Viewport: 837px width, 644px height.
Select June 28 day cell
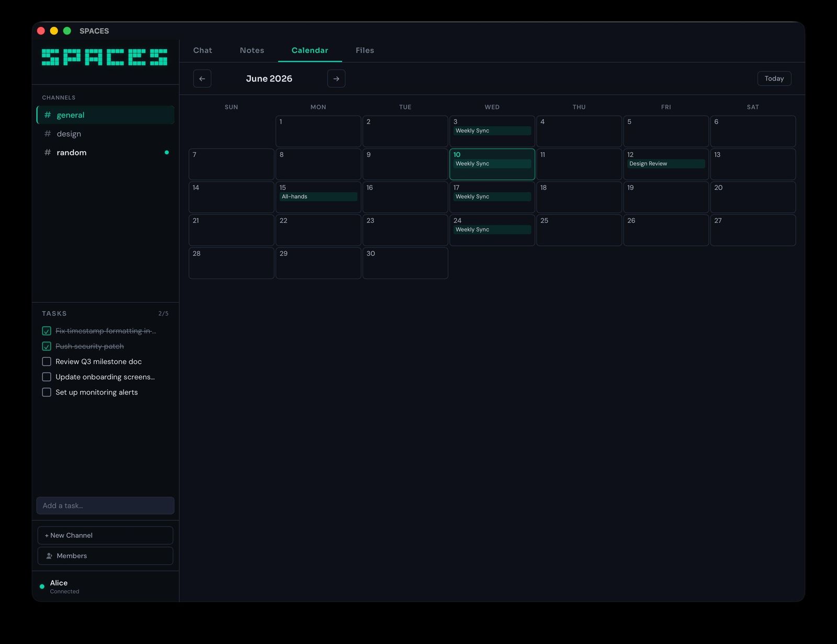tap(231, 263)
